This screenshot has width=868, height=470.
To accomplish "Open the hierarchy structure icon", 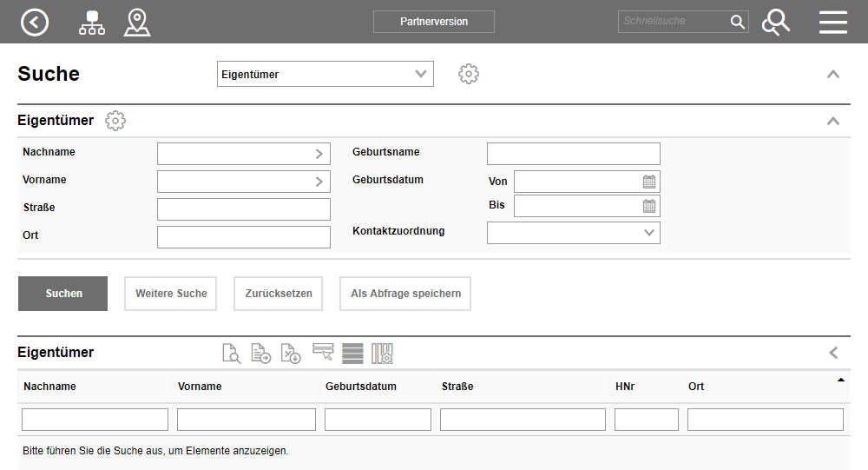I will [91, 22].
